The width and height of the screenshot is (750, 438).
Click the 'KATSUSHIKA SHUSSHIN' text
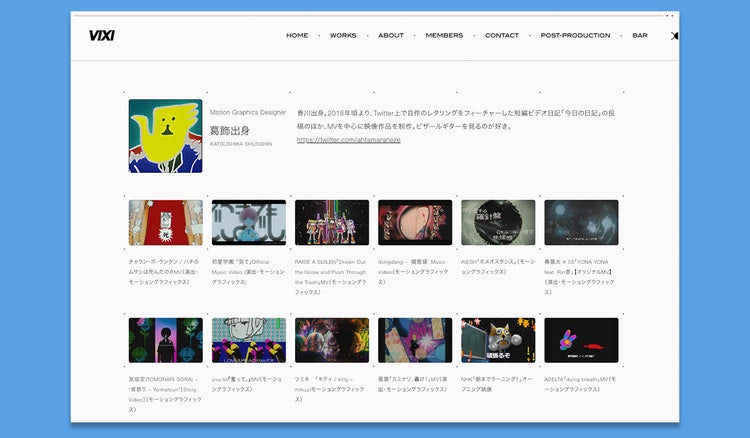[241, 144]
